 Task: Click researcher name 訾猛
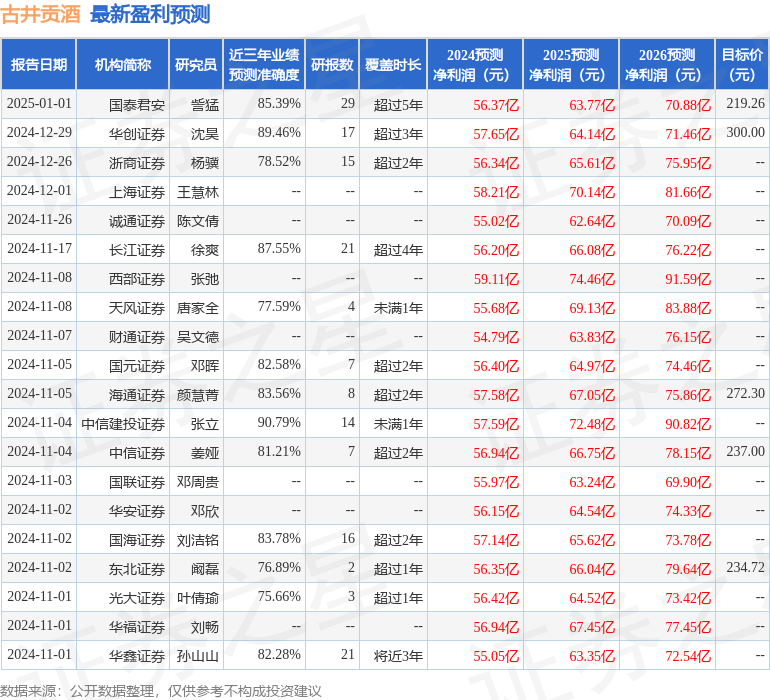(x=205, y=105)
